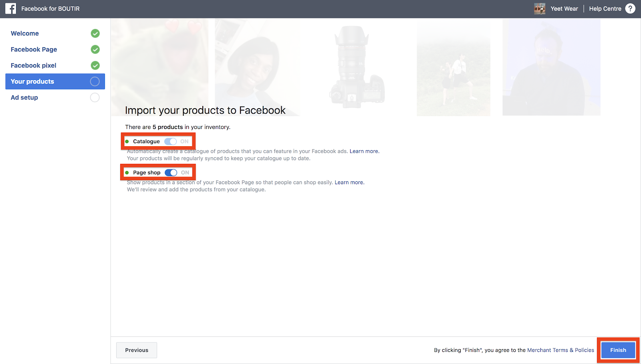641x364 pixels.
Task: Click the Finish button
Action: 618,350
